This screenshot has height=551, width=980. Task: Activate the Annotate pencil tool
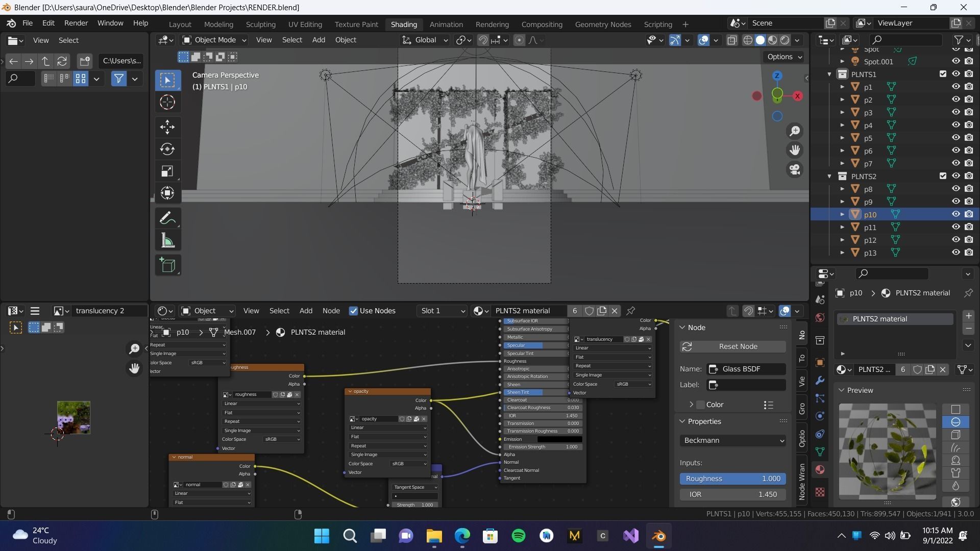click(167, 218)
